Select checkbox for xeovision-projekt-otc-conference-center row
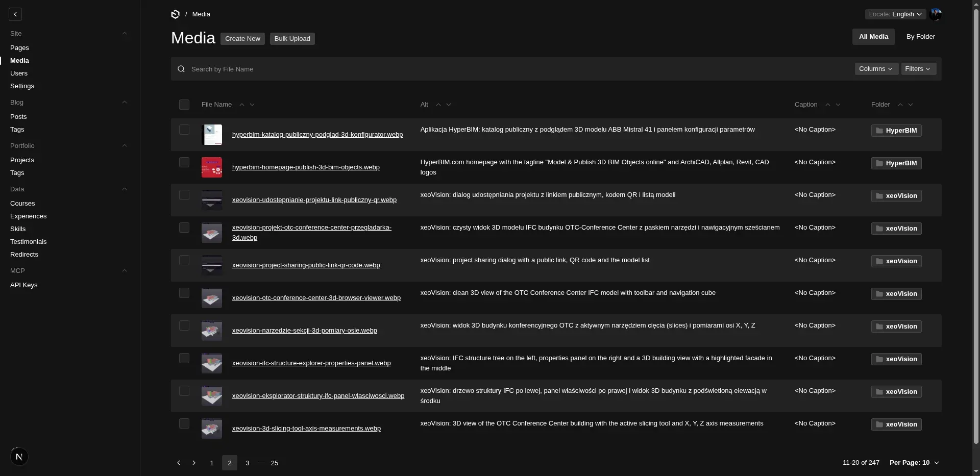 pyautogui.click(x=184, y=228)
